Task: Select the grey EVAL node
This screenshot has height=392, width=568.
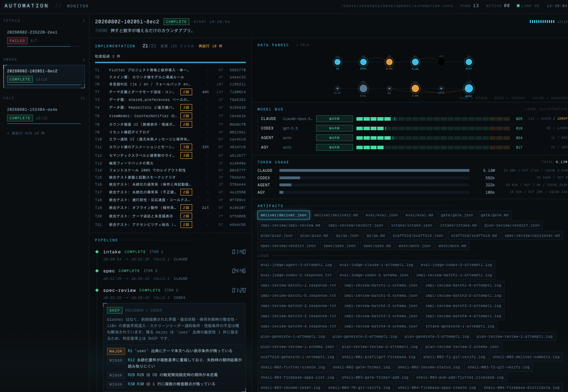Action: click(363, 88)
